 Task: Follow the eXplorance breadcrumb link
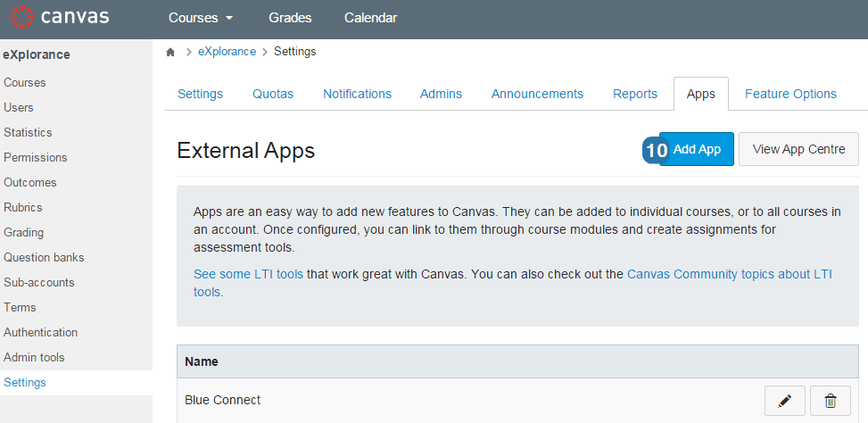pos(227,52)
